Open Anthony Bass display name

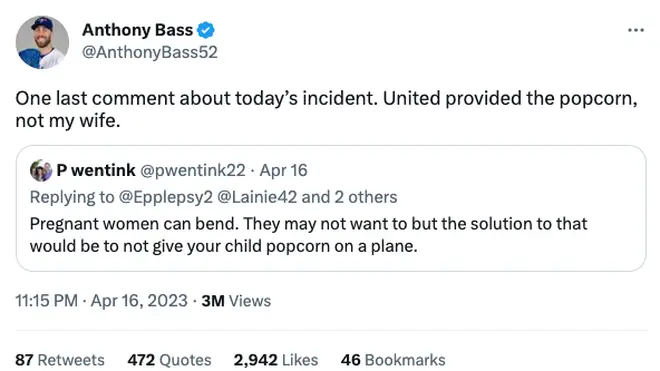click(x=137, y=30)
